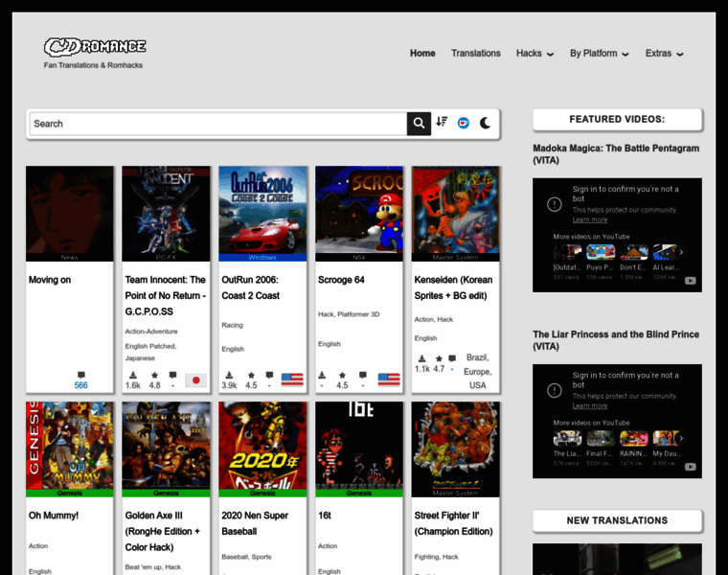Open the Translations menu item

[476, 54]
